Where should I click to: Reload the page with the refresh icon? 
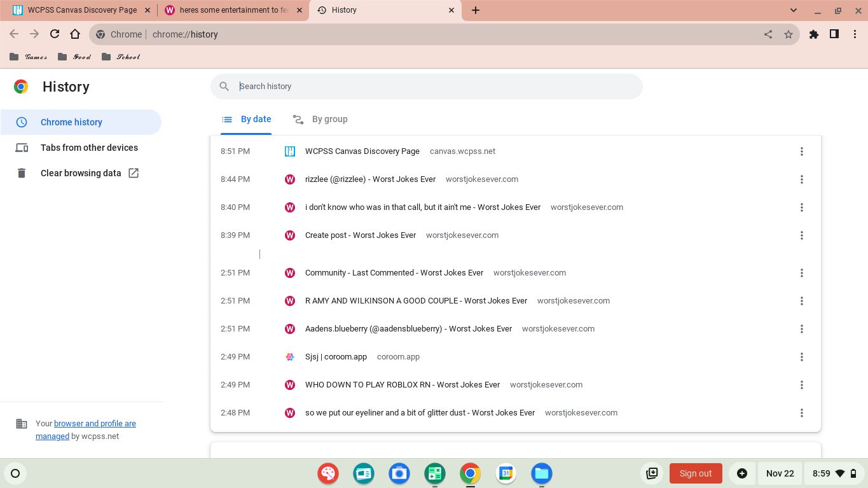55,34
